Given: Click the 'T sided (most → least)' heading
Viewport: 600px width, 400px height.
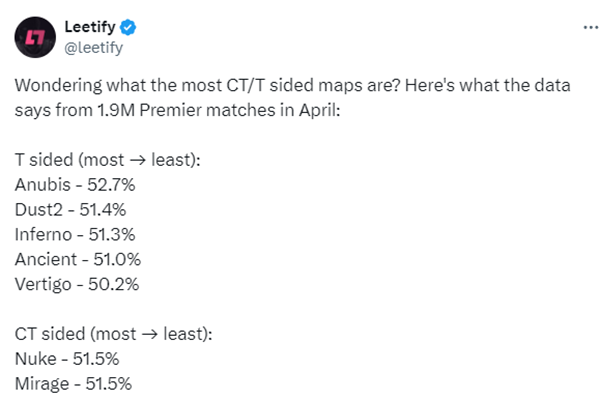Looking at the screenshot, I should tap(108, 160).
